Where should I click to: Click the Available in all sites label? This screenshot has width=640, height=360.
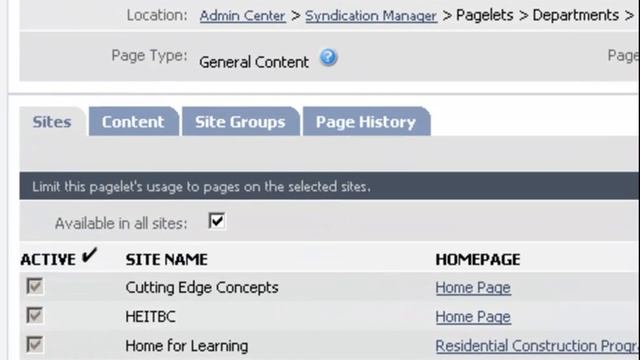pos(121,224)
